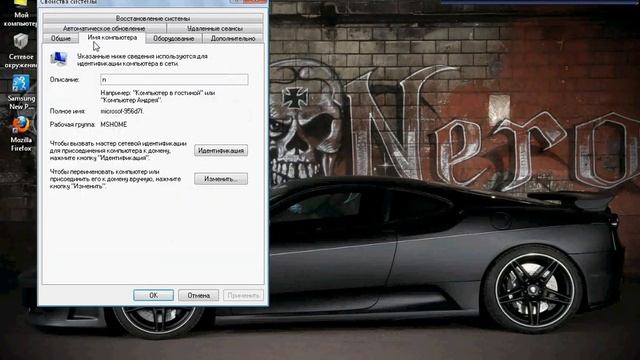
Task: Click the full computer name microsof-956d7f.
Action: click(122, 111)
